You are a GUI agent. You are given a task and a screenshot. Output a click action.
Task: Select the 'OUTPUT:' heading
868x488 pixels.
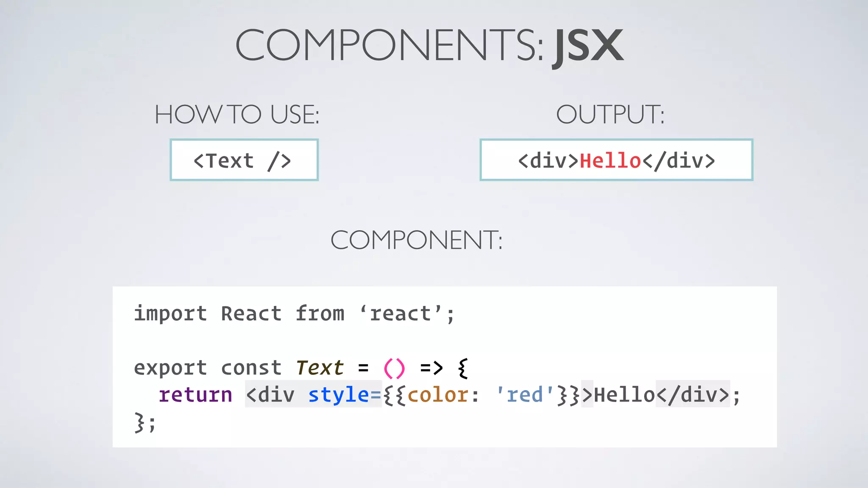(x=610, y=114)
